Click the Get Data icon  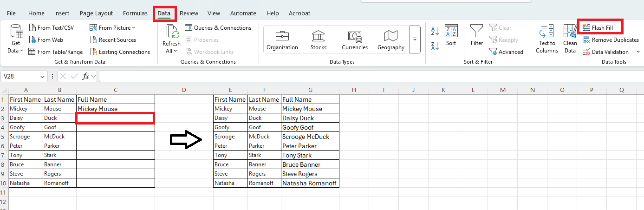pos(16,32)
